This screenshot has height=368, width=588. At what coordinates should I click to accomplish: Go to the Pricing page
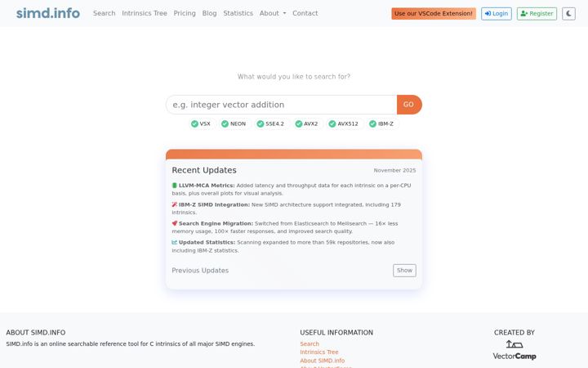coord(185,13)
